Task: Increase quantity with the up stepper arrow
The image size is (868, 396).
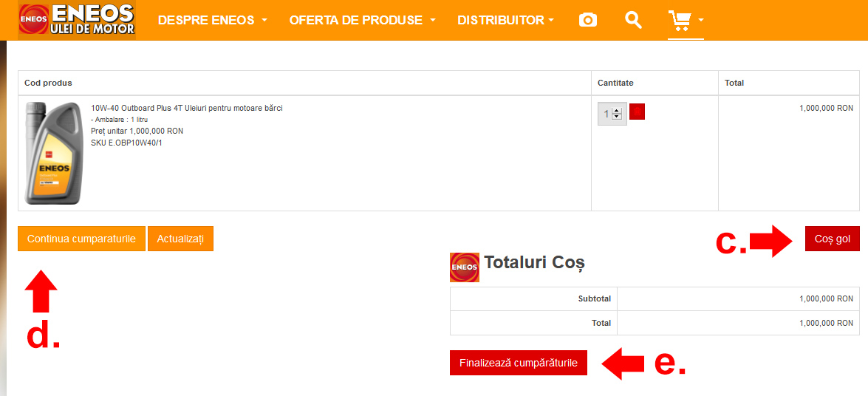Action: tap(618, 110)
